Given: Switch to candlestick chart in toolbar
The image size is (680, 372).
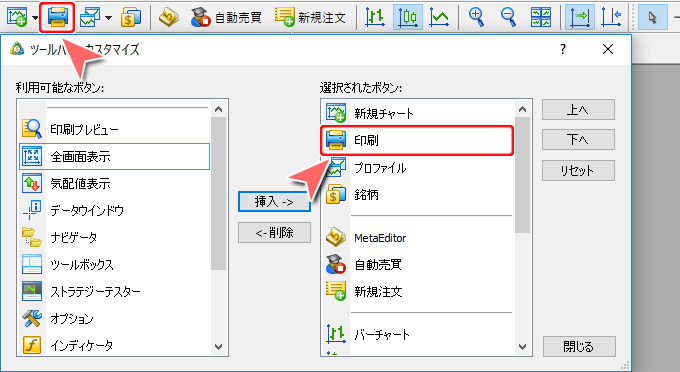Looking at the screenshot, I should (408, 17).
